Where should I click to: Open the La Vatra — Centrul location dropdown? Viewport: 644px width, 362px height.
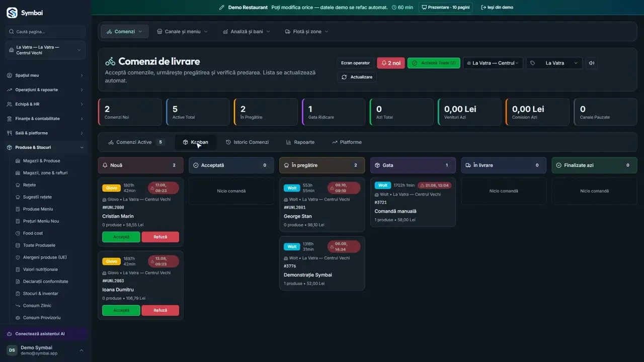click(493, 63)
